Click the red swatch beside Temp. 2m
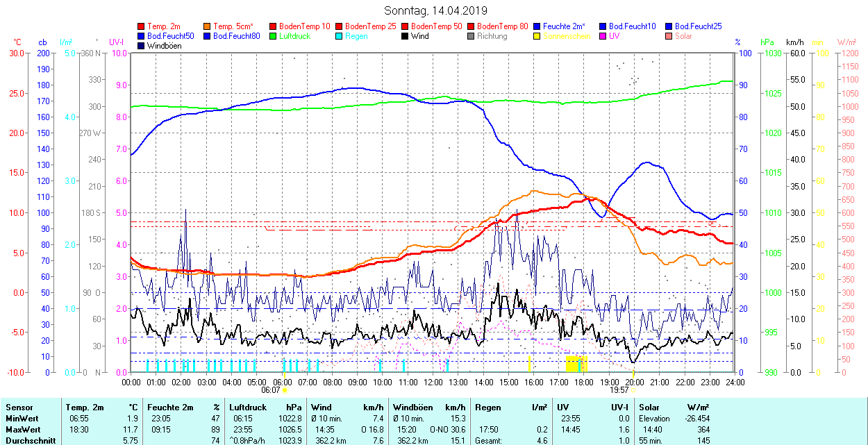 click(x=141, y=26)
